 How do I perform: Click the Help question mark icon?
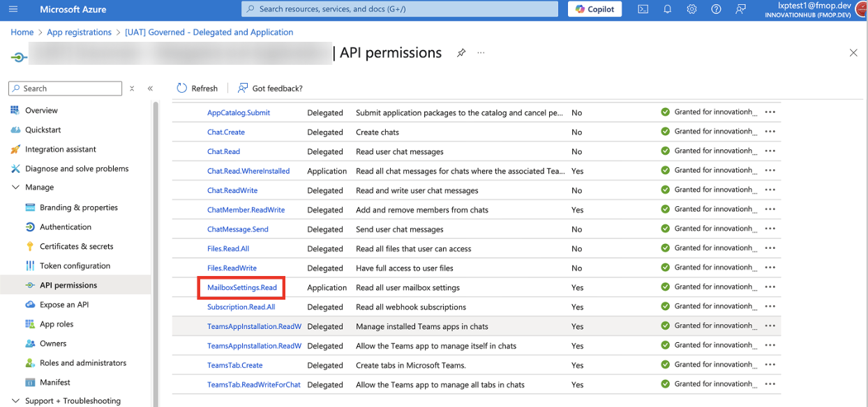click(716, 9)
